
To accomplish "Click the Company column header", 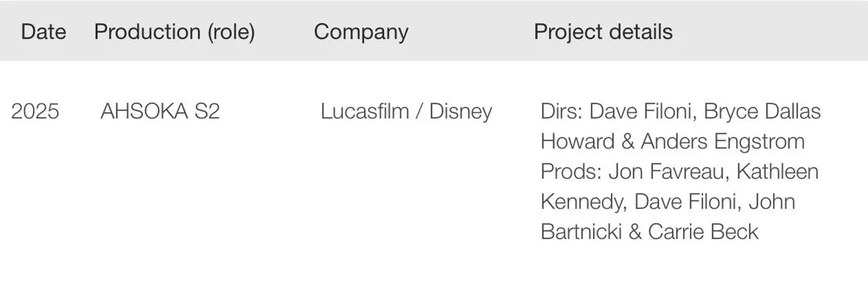I will tap(361, 33).
